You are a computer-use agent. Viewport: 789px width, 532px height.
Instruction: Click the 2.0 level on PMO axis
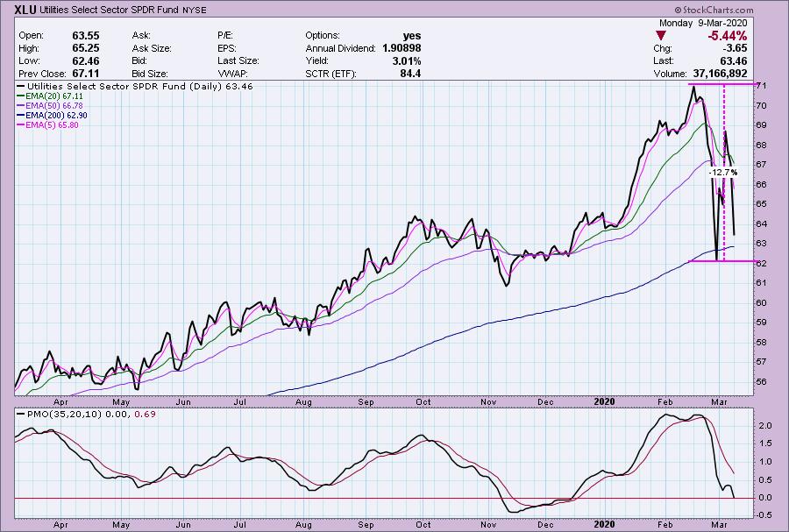coord(764,425)
